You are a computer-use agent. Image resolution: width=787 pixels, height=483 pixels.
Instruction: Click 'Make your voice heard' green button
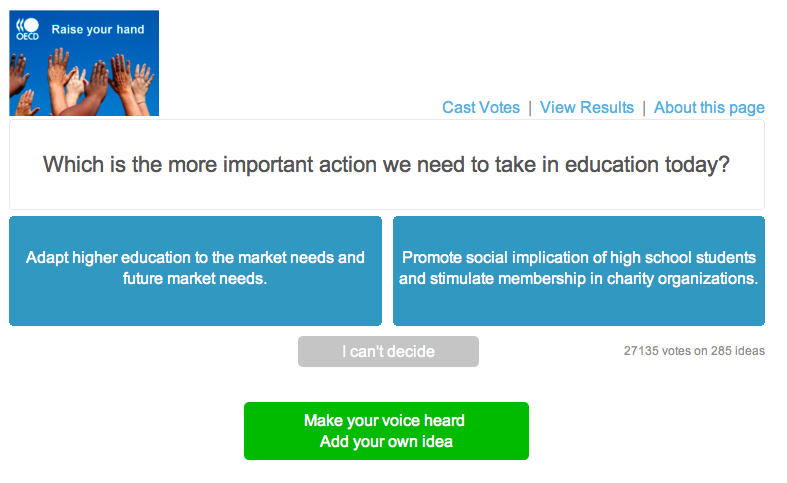385,420
